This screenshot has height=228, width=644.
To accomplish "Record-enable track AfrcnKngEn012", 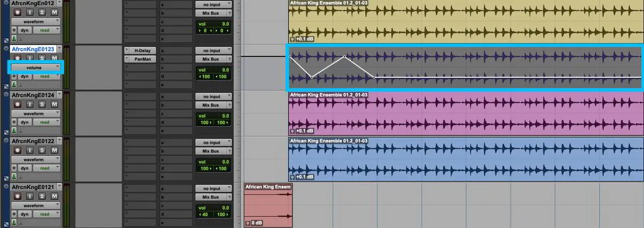I will 17,12.
